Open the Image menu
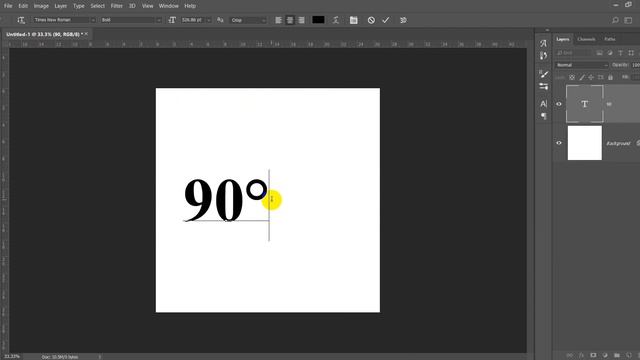The image size is (640, 360). coord(41,6)
